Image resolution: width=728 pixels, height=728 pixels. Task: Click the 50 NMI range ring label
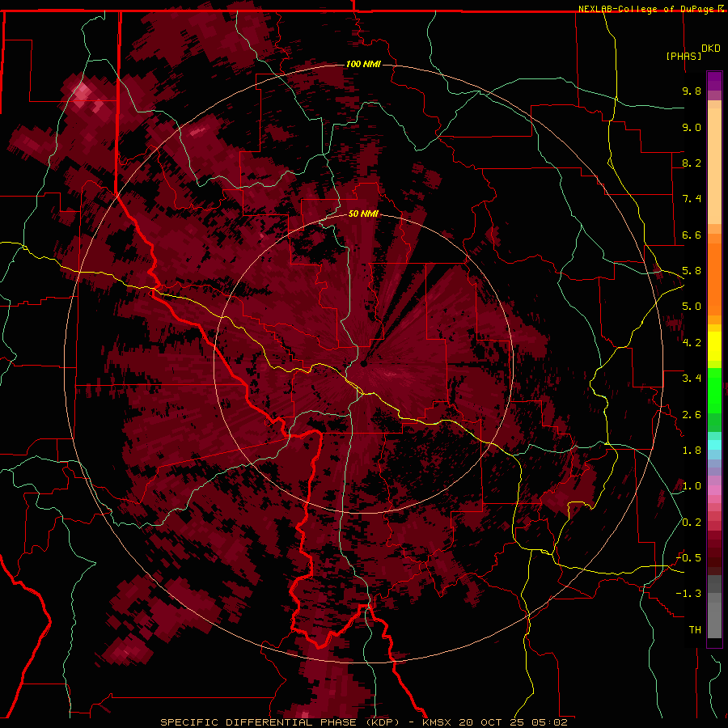point(363,214)
